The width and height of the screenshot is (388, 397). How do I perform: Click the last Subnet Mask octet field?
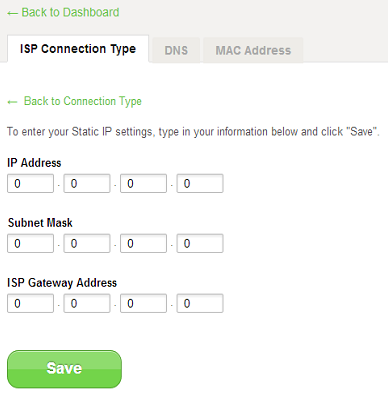200,243
